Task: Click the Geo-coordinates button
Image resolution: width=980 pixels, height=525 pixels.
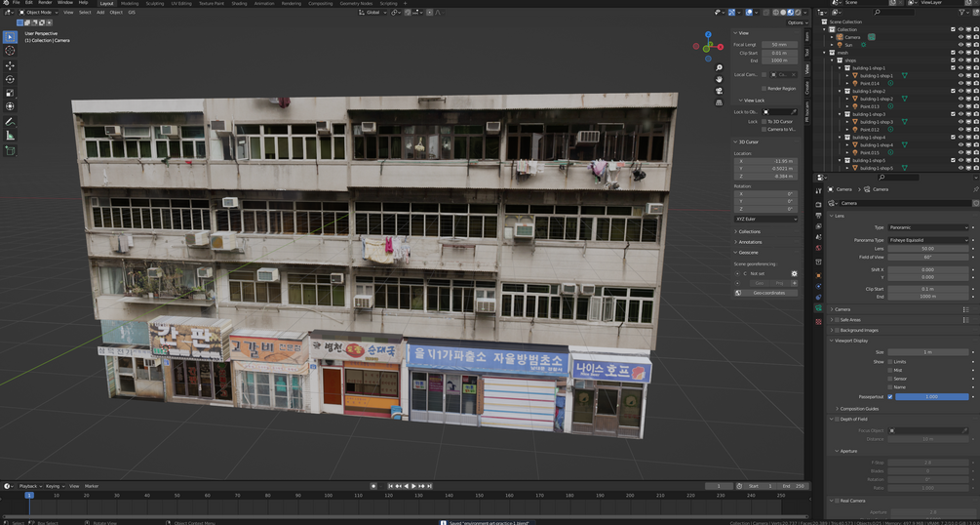Action: click(765, 293)
